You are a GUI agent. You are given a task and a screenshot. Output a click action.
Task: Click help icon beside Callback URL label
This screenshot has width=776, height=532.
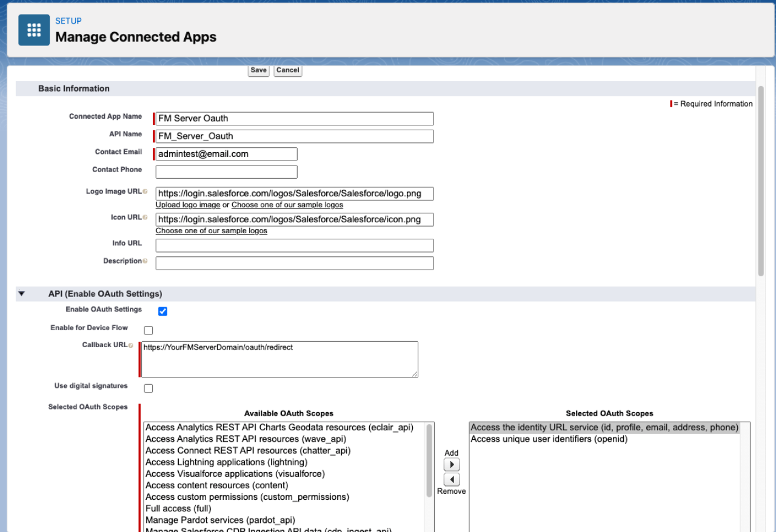click(x=130, y=345)
